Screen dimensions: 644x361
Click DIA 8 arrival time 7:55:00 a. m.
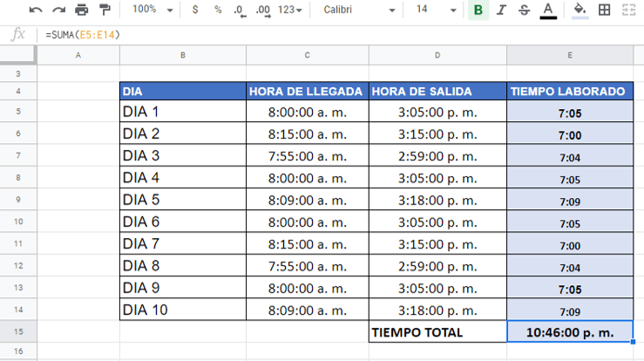pos(308,266)
